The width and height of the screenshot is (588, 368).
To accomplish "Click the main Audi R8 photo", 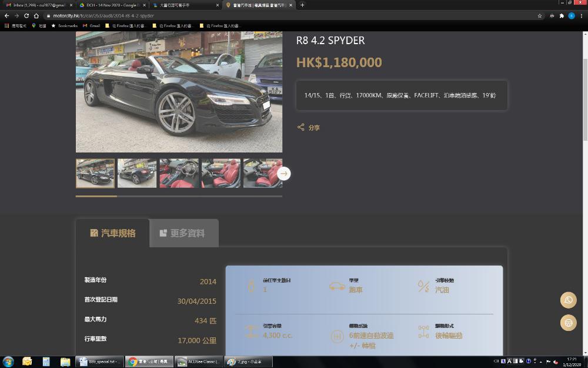I will (x=179, y=92).
